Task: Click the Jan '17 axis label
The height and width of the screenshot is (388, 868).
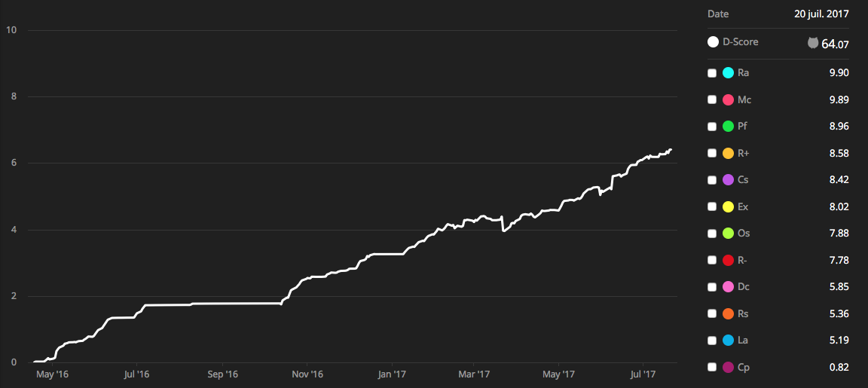Action: point(392,374)
